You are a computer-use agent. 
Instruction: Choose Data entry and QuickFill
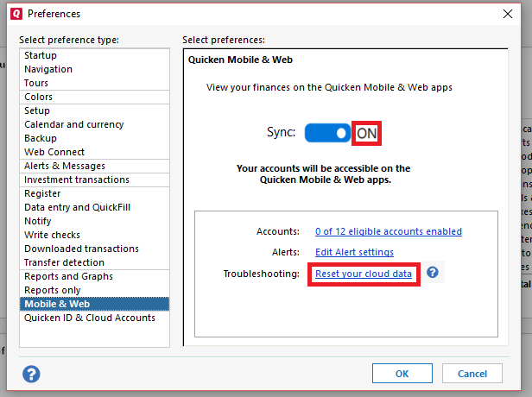(x=94, y=207)
